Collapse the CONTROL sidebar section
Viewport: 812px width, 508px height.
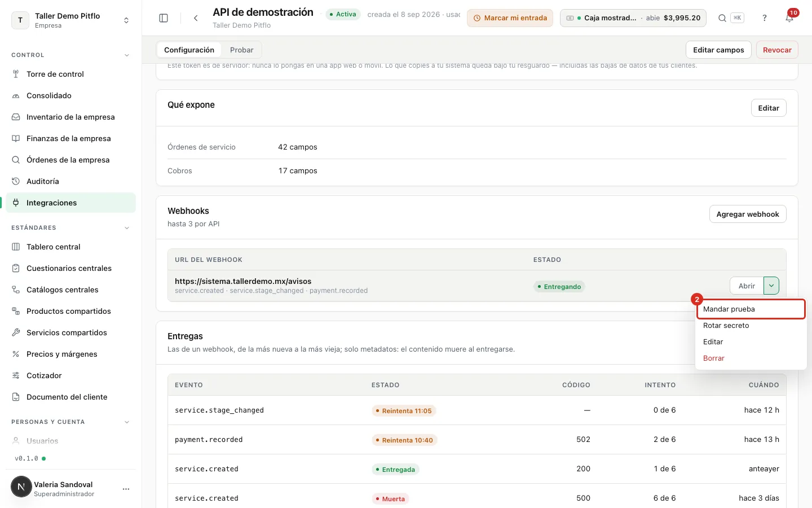tap(126, 55)
